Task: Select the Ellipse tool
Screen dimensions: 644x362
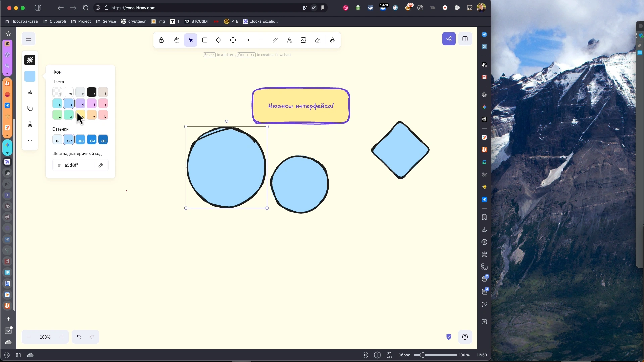Action: (x=233, y=40)
